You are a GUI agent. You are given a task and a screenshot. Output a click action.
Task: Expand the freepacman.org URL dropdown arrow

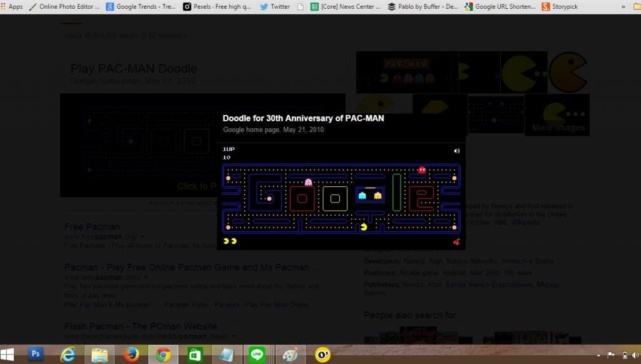[x=143, y=237]
